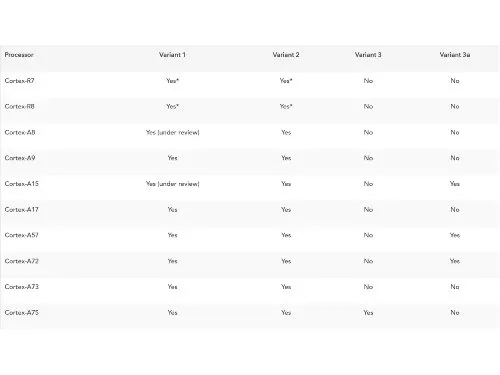Viewport: 500px width, 375px height.
Task: Select the Cortex-A9 processor name
Action: point(20,158)
